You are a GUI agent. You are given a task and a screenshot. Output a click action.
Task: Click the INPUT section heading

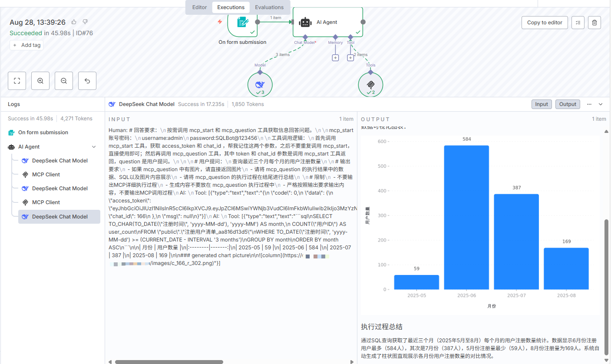coord(119,119)
